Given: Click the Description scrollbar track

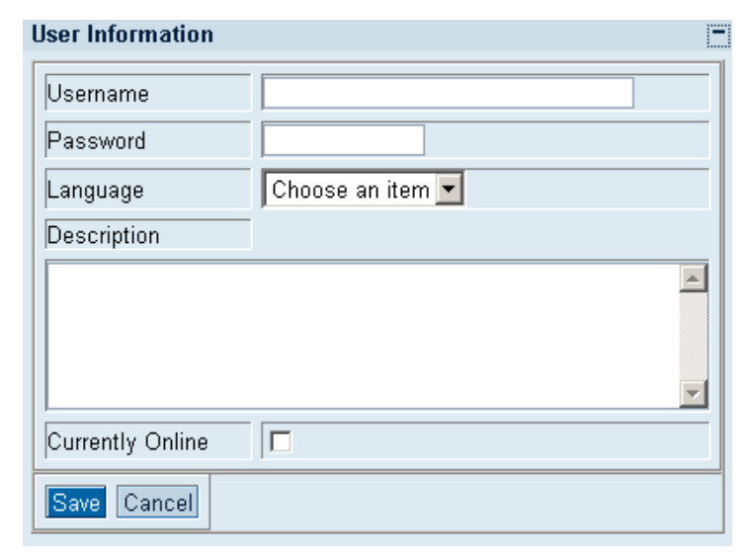Looking at the screenshot, I should [695, 335].
